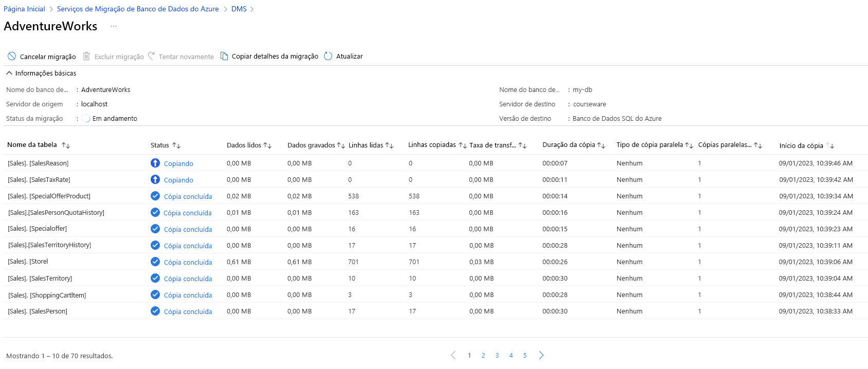The width and height of the screenshot is (868, 369).
Task: Click the completed checkmark icon for SalesPerson row
Action: pyautogui.click(x=155, y=311)
